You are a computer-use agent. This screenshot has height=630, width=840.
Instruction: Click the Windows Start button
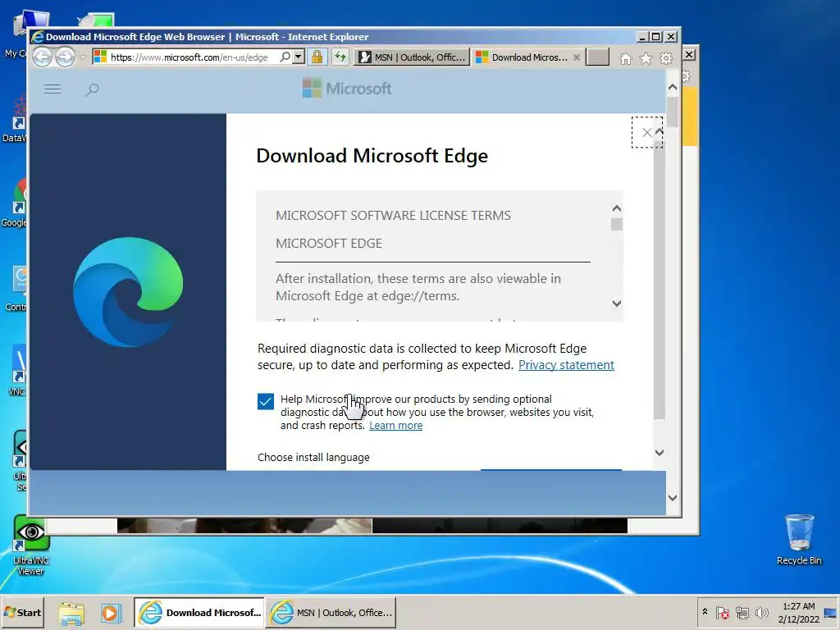click(22, 612)
